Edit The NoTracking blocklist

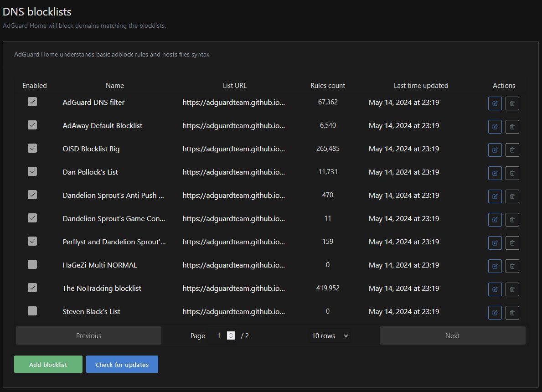click(x=495, y=289)
